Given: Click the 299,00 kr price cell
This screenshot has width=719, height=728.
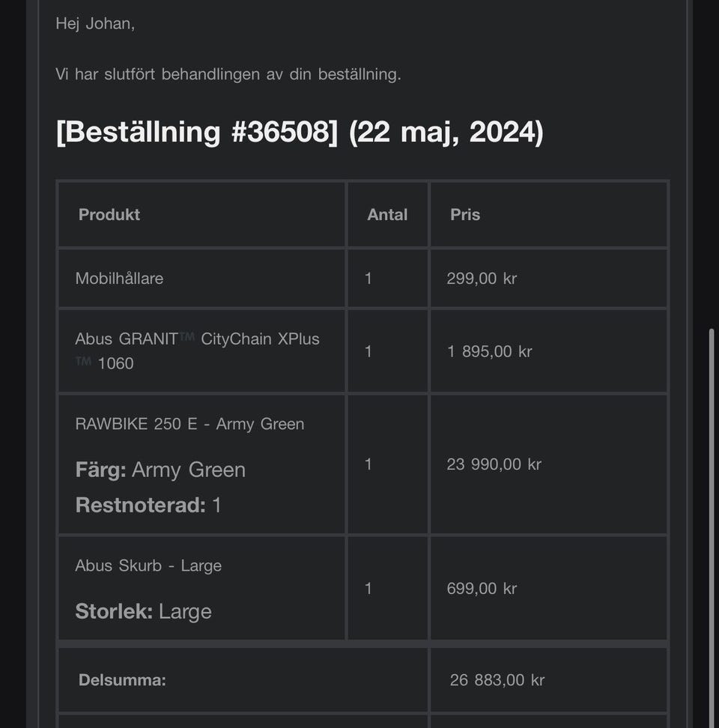Looking at the screenshot, I should pyautogui.click(x=482, y=278).
